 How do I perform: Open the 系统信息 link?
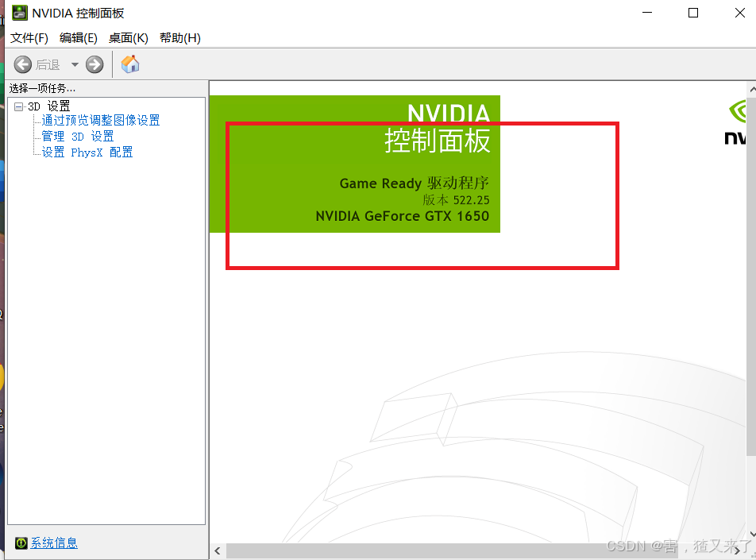click(54, 543)
